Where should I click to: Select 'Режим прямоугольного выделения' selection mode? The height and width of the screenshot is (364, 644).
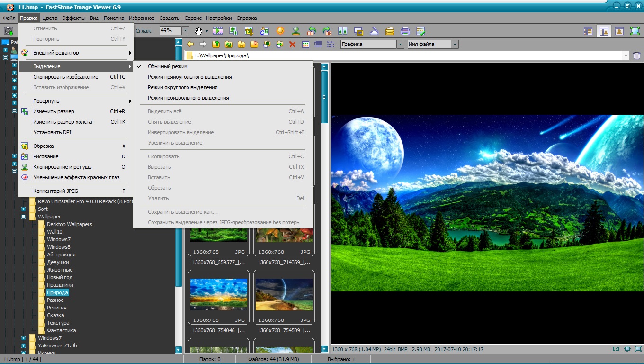[x=189, y=77]
